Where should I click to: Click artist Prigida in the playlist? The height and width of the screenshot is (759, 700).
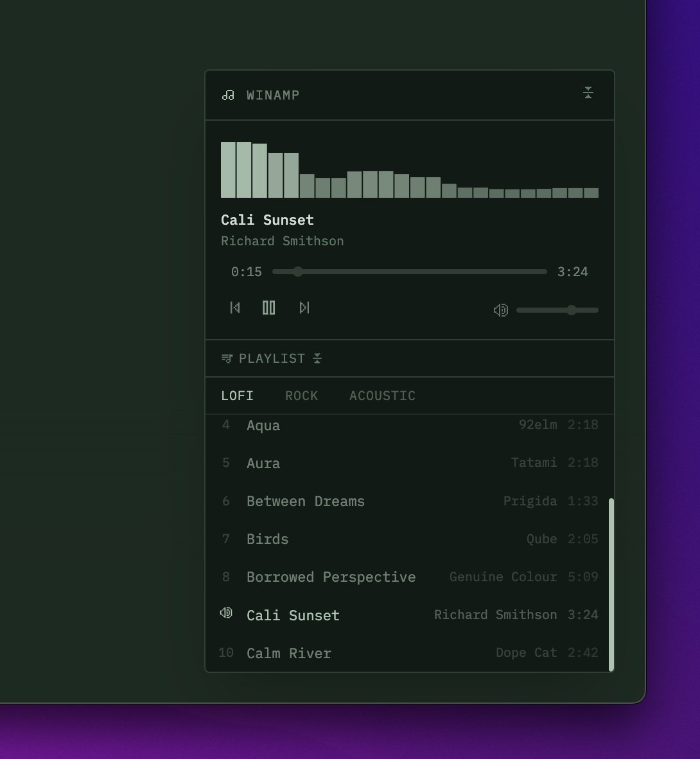pos(530,501)
